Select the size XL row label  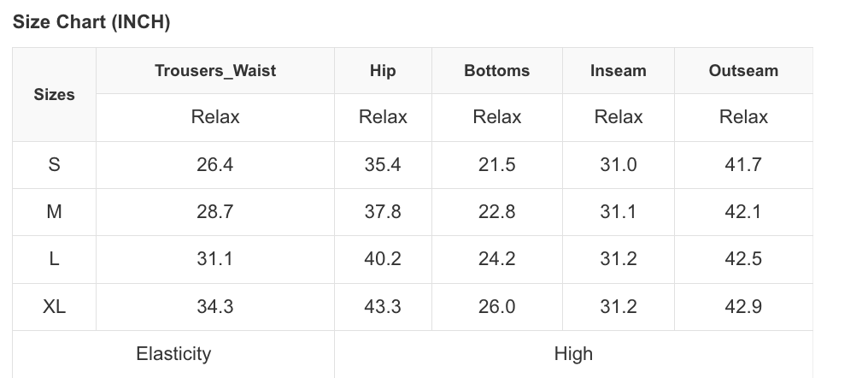tap(54, 307)
